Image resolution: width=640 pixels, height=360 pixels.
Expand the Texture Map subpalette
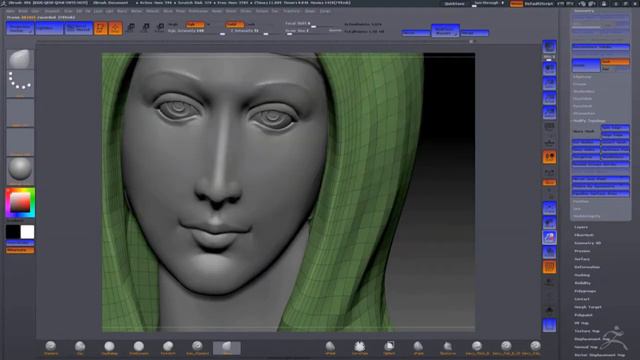click(x=587, y=331)
